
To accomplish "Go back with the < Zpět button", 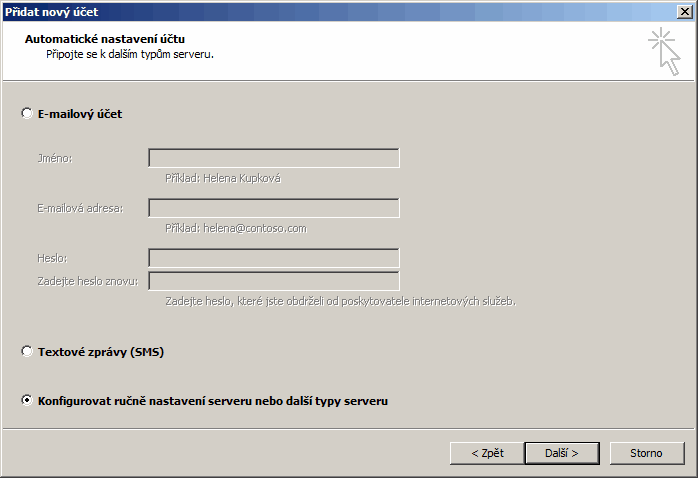I will [486, 453].
